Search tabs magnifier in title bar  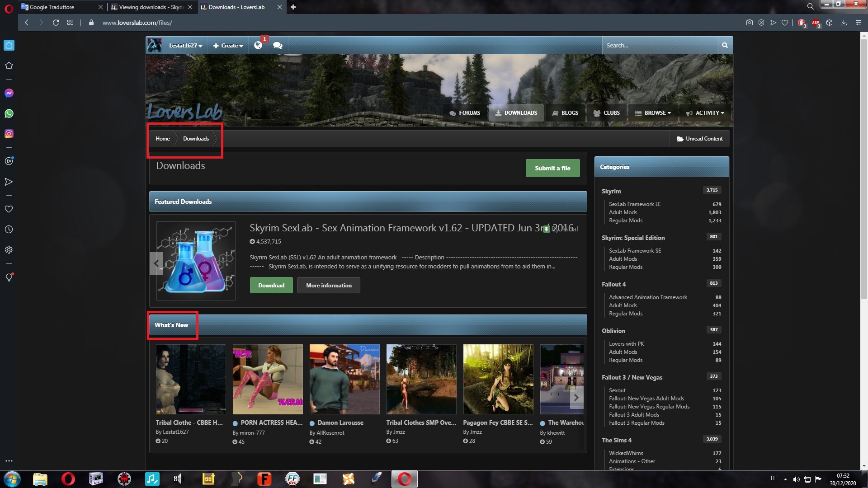coord(811,6)
